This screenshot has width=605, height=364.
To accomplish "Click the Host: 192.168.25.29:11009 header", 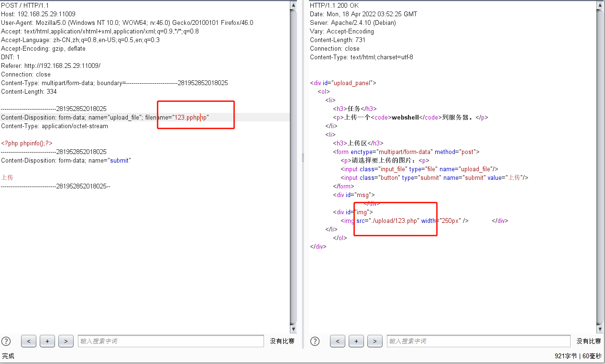I will point(38,14).
